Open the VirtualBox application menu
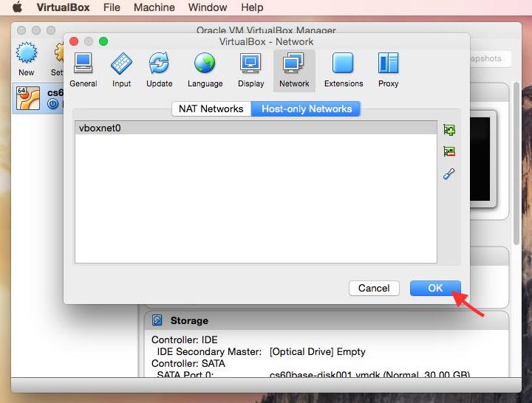This screenshot has width=532, height=403. tap(63, 7)
